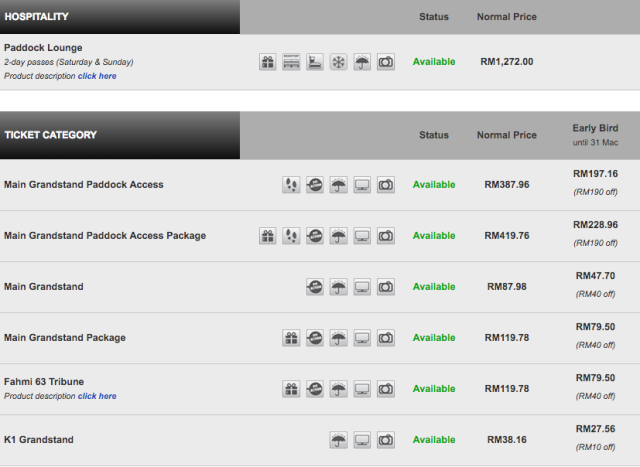
Task: Click the gift icon in Paddock Lounge row
Action: [x=268, y=62]
